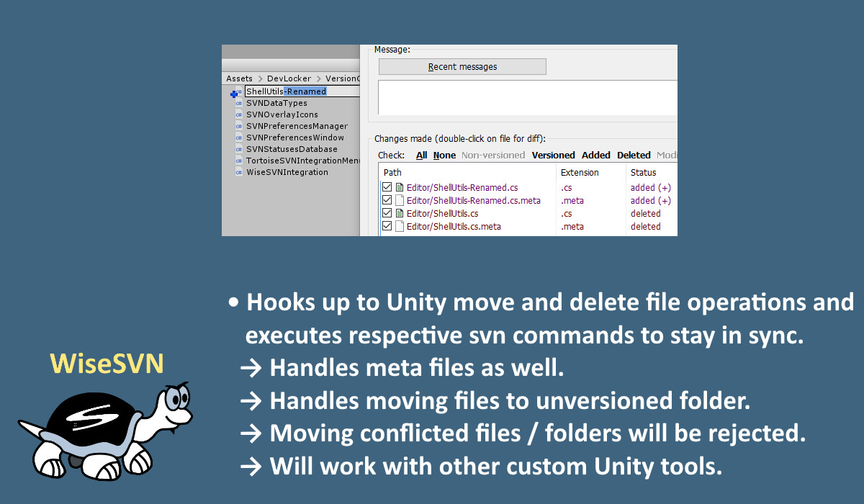Viewport: 864px width, 504px height.
Task: Uncheck the Editor/ShellUtils.cs checkbox
Action: click(x=387, y=214)
